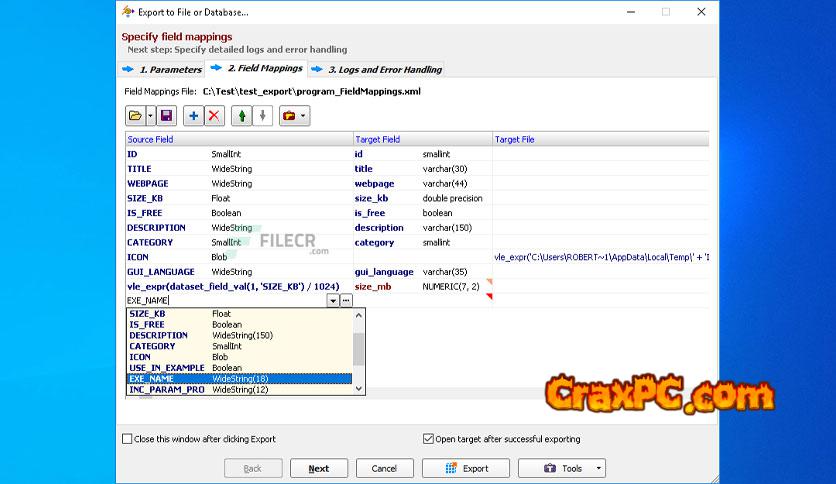The width and height of the screenshot is (836, 484).
Task: Click the purple save mappings disk icon
Action: (x=166, y=116)
